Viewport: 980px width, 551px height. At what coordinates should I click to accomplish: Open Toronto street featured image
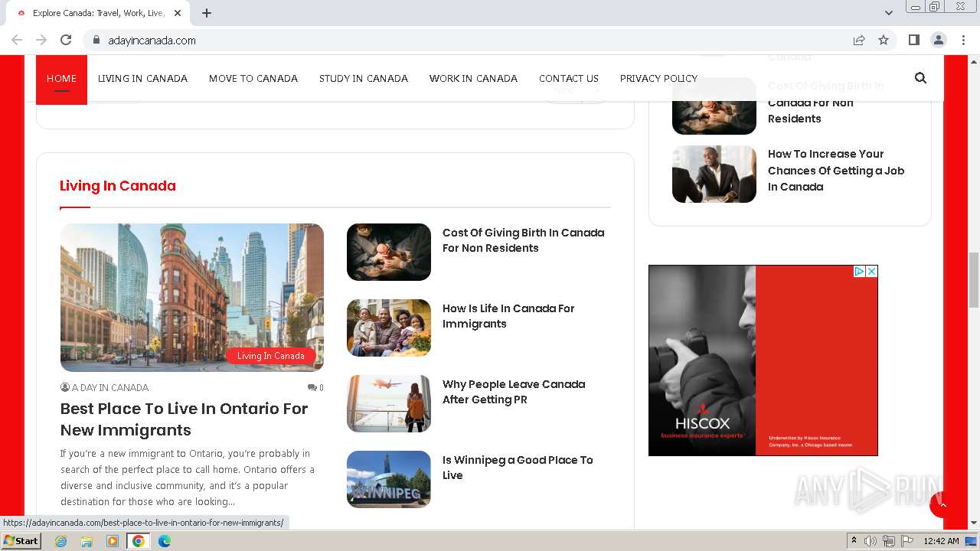[x=192, y=297]
